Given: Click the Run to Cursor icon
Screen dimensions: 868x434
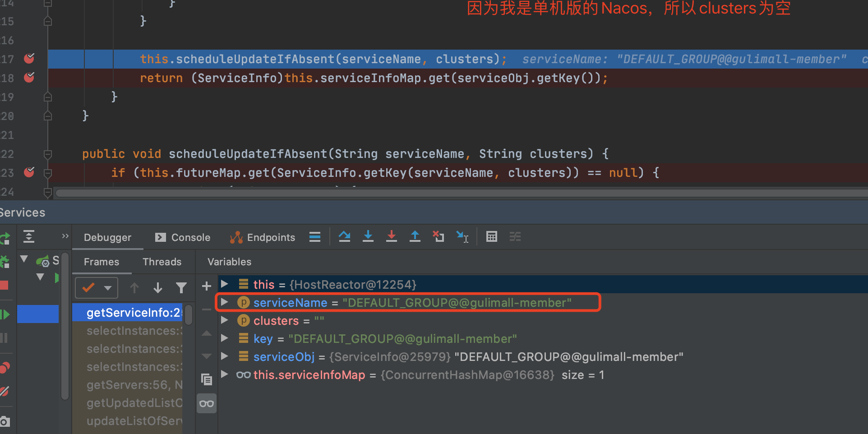Looking at the screenshot, I should click(462, 236).
